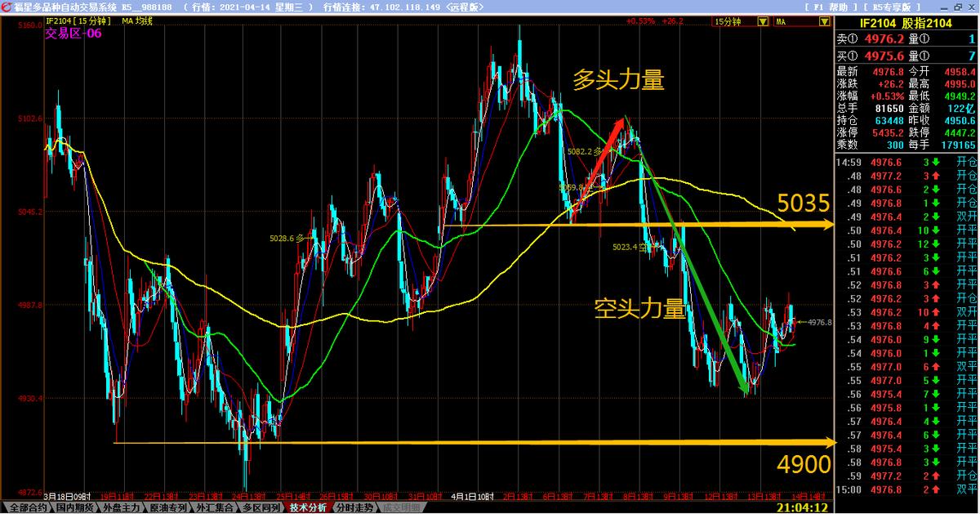The image size is (980, 514).
Task: Select the 技术分析 tab
Action: pyautogui.click(x=310, y=507)
